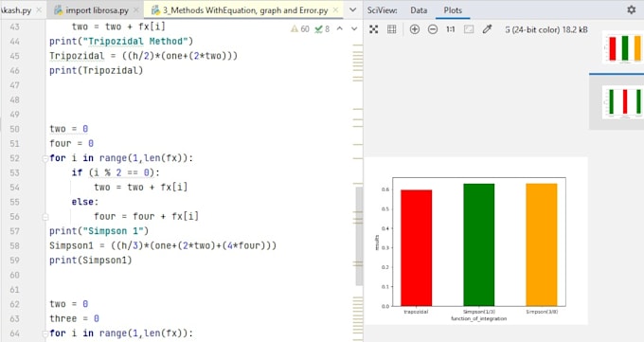Click the 'function_of_integration' axis label
Viewport: 644px width, 342px height.
tap(479, 318)
